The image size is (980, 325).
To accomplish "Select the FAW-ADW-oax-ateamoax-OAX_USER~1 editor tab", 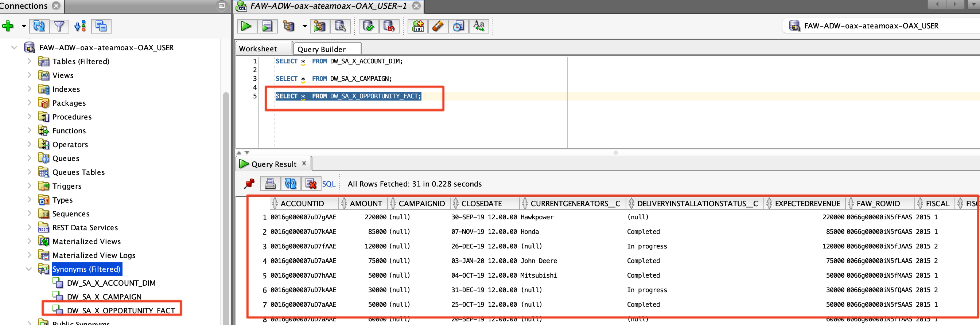I will pyautogui.click(x=328, y=6).
